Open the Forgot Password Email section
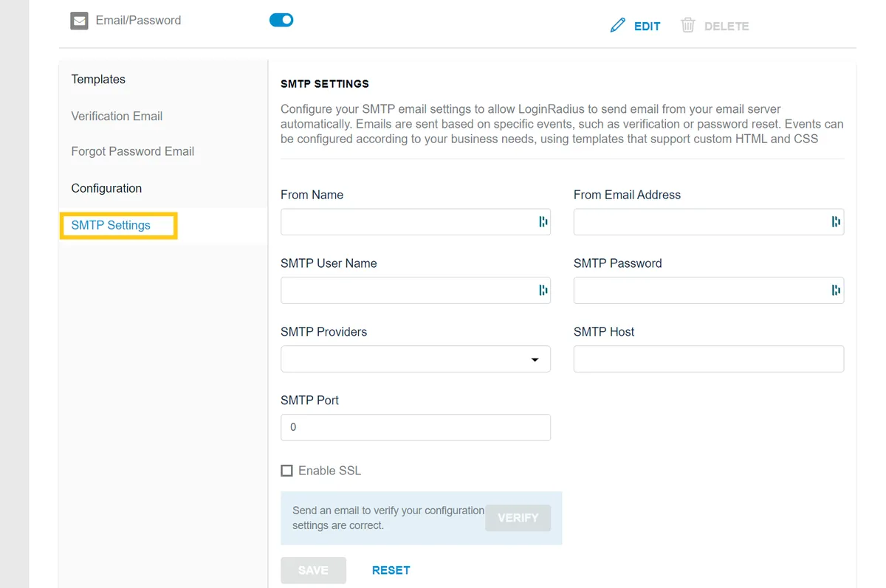 (133, 151)
